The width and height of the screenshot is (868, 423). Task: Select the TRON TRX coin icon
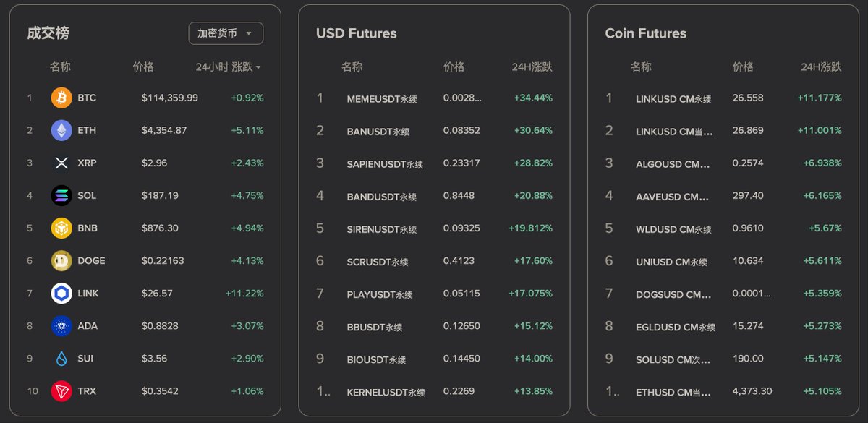tap(61, 391)
